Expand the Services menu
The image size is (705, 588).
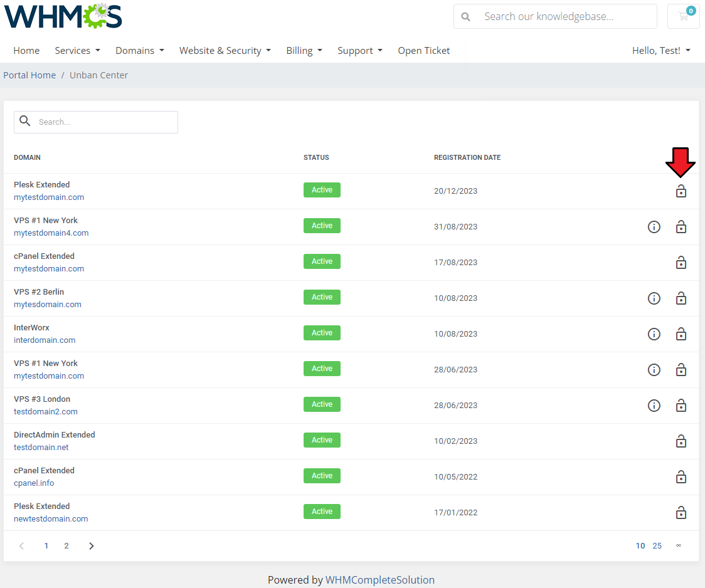pyautogui.click(x=77, y=50)
